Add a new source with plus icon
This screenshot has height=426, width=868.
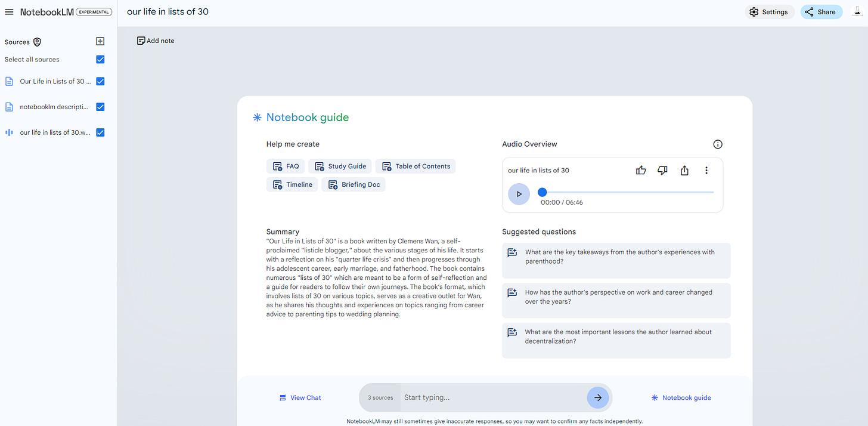[x=100, y=41]
